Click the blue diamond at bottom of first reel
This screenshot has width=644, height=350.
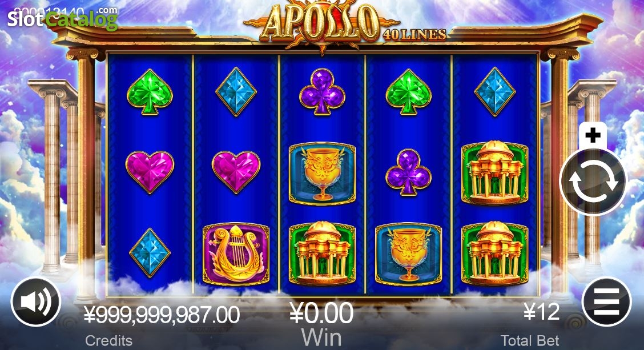point(150,252)
